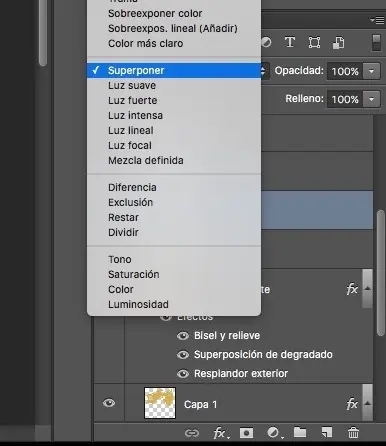Click the Layers panel vertical scrollbar

[381, 272]
